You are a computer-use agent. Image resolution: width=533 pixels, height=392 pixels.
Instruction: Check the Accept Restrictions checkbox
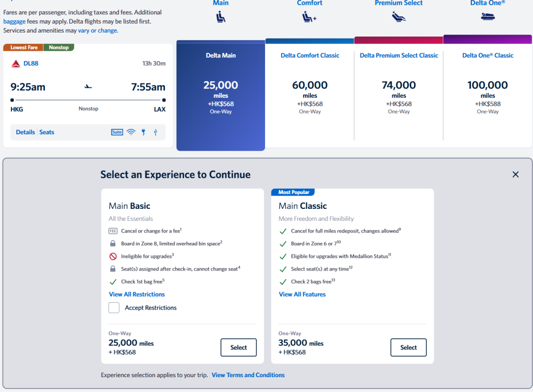tap(114, 308)
